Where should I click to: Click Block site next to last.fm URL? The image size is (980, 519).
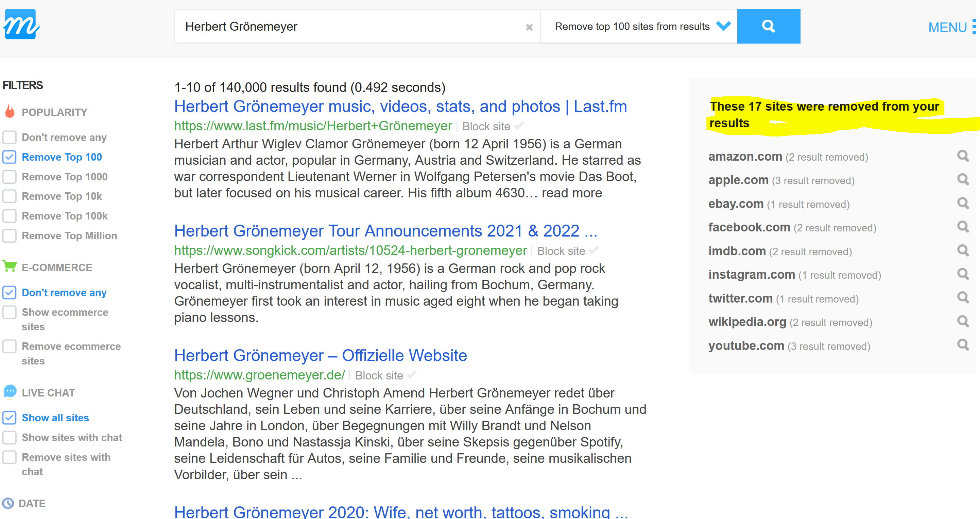click(486, 126)
